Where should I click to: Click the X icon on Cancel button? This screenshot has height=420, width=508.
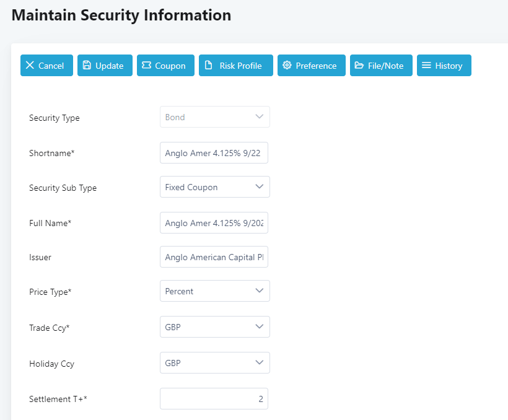click(x=30, y=66)
